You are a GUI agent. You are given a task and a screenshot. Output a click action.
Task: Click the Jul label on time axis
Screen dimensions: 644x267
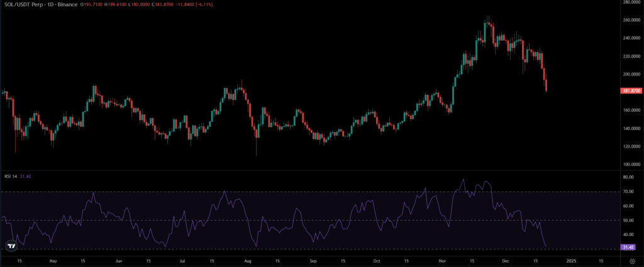tap(182, 261)
